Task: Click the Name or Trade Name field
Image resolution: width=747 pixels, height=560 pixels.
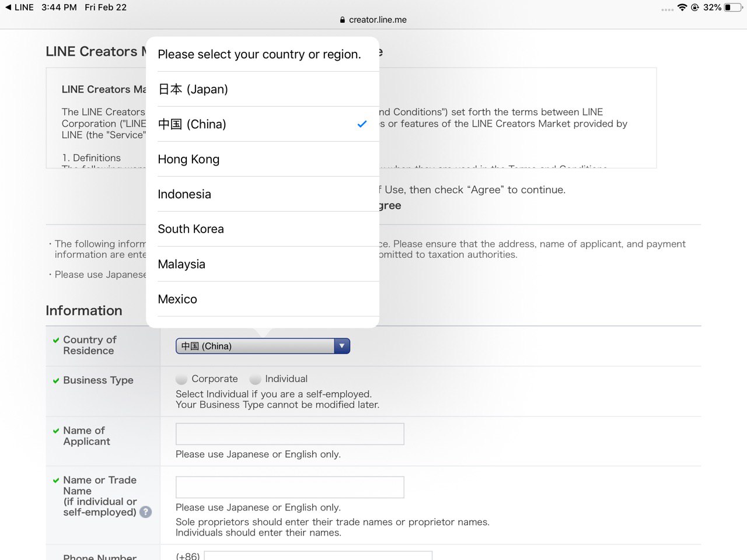Action: click(290, 487)
